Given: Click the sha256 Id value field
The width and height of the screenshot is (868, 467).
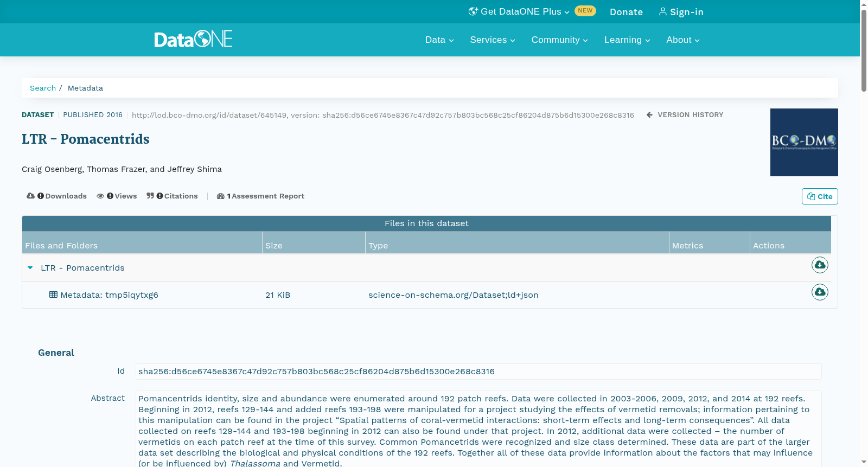Looking at the screenshot, I should pos(478,372).
